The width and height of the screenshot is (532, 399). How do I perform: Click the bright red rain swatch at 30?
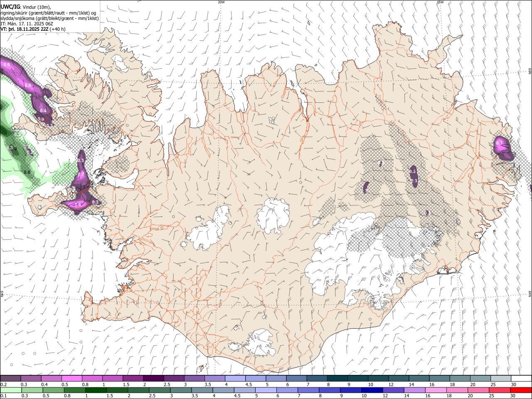pos(521,390)
